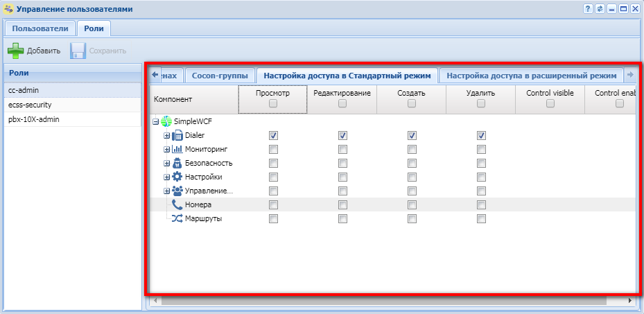Toggle Редактирование header checkbox
The width and height of the screenshot is (644, 314).
click(x=342, y=104)
